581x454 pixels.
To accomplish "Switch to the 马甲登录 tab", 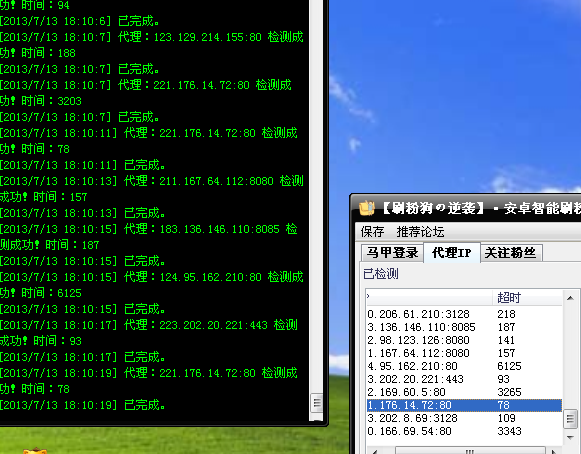I will [x=392, y=253].
